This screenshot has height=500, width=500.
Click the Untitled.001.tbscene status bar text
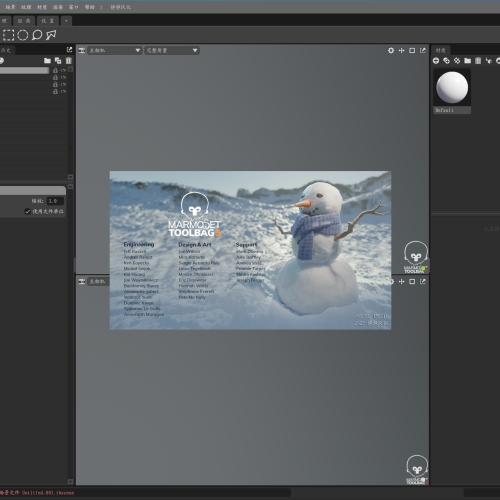48,493
